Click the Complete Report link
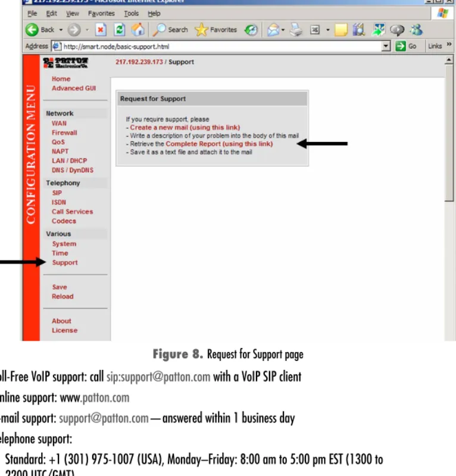456x476 pixels. coord(219,144)
